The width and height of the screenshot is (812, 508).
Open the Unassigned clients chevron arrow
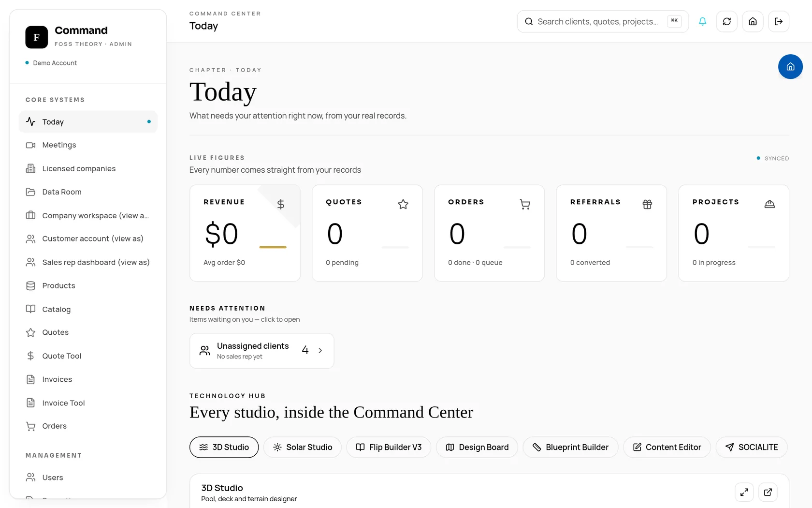(x=320, y=351)
